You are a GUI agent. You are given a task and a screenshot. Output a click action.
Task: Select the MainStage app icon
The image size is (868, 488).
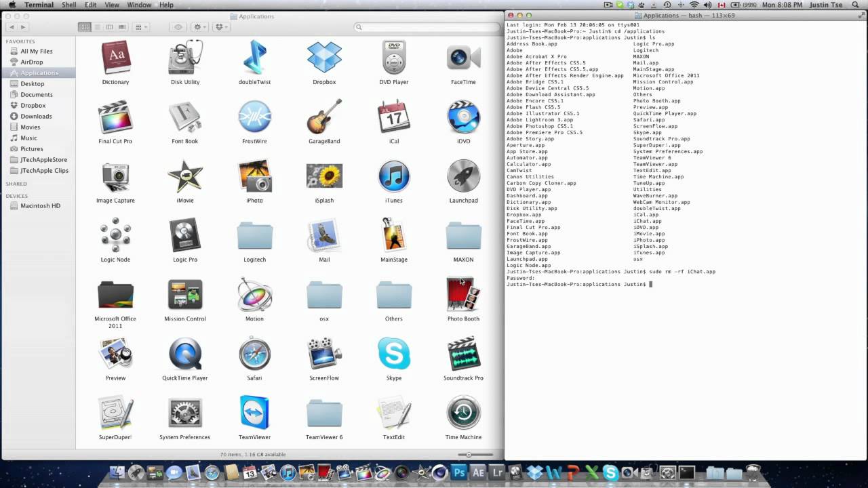(394, 235)
